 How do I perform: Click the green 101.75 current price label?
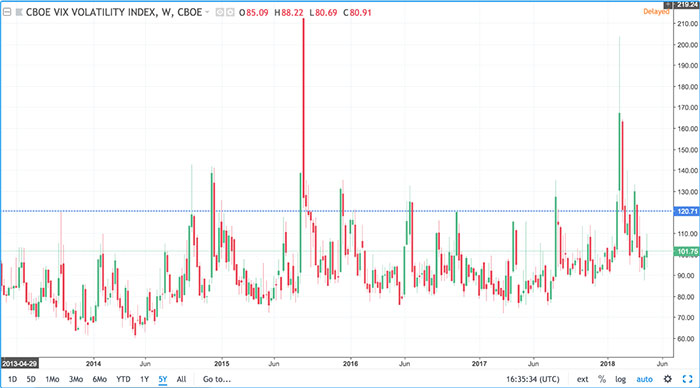(x=687, y=251)
